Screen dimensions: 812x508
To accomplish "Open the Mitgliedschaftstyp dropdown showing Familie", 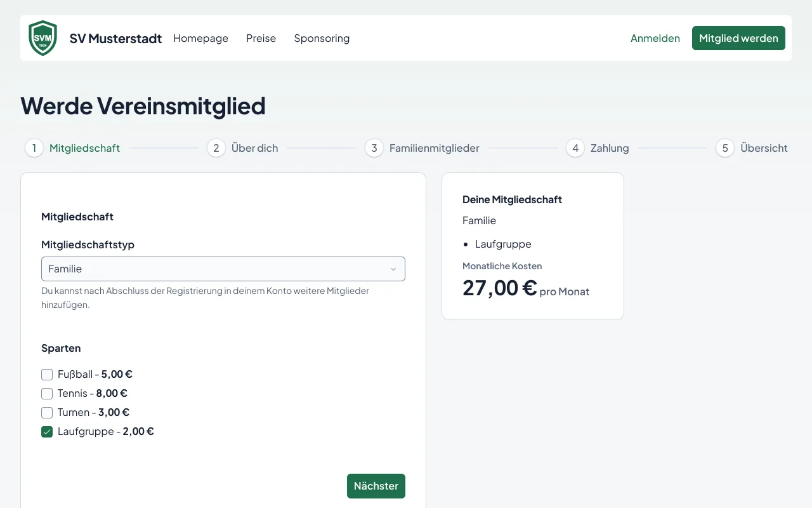I will [x=223, y=269].
